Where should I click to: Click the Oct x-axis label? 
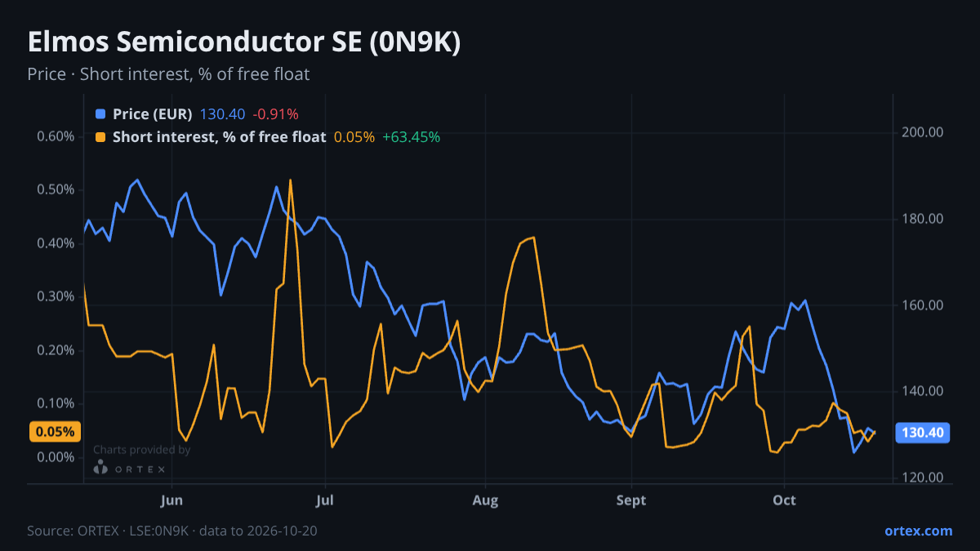pos(784,500)
